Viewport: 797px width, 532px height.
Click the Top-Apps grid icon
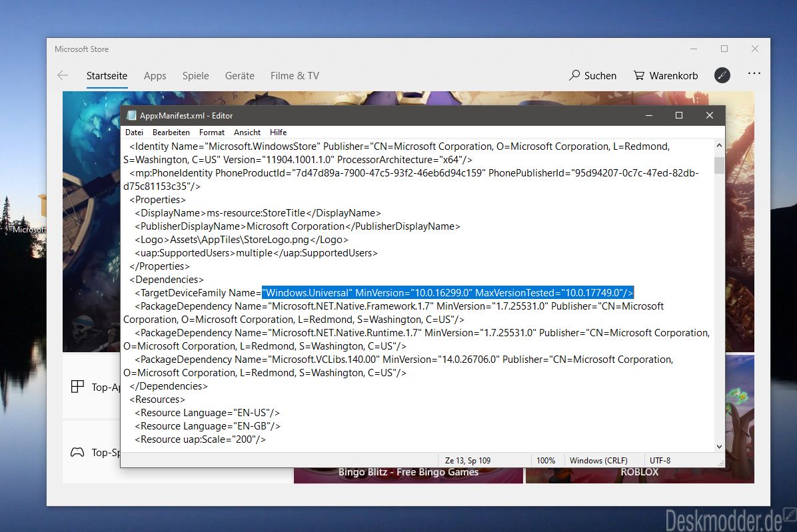click(77, 387)
